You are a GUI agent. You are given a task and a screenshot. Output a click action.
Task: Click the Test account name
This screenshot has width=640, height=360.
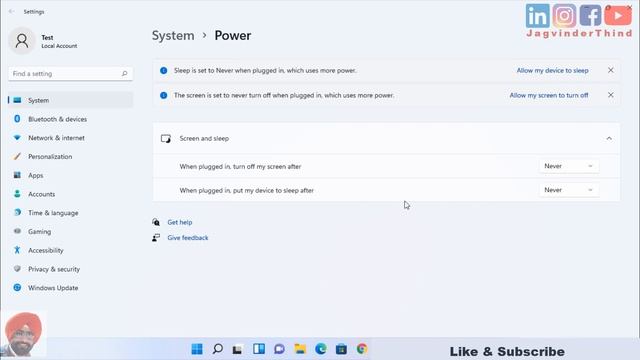(x=47, y=37)
